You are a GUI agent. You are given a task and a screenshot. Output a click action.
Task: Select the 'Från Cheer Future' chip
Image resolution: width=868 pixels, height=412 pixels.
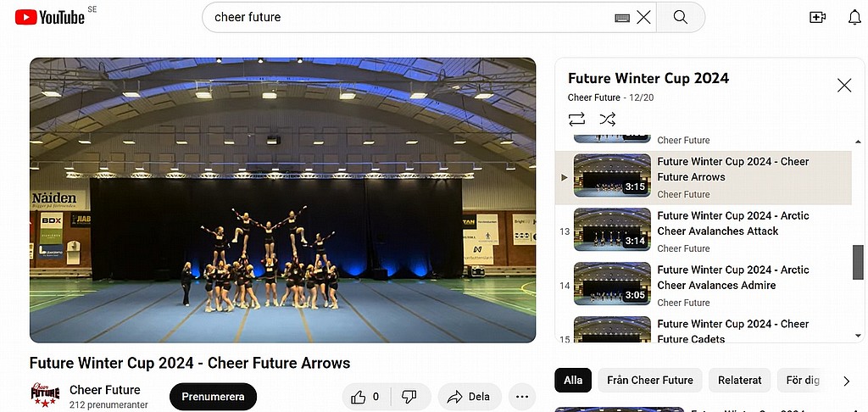[650, 381]
